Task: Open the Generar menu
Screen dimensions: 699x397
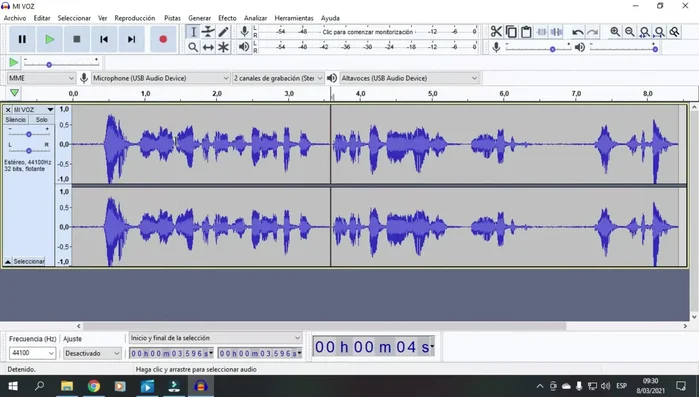Action: coord(199,18)
